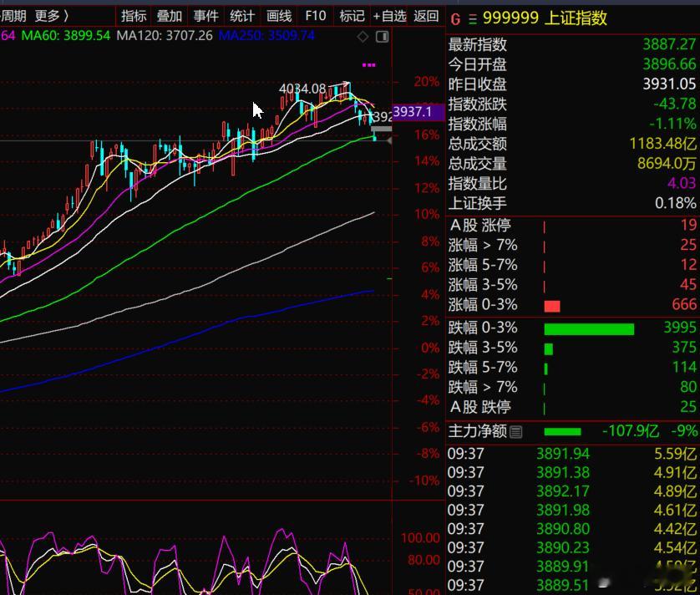Click the 涨幅 3-5% row
Image resolution: width=700 pixels, height=595 pixels.
point(572,285)
